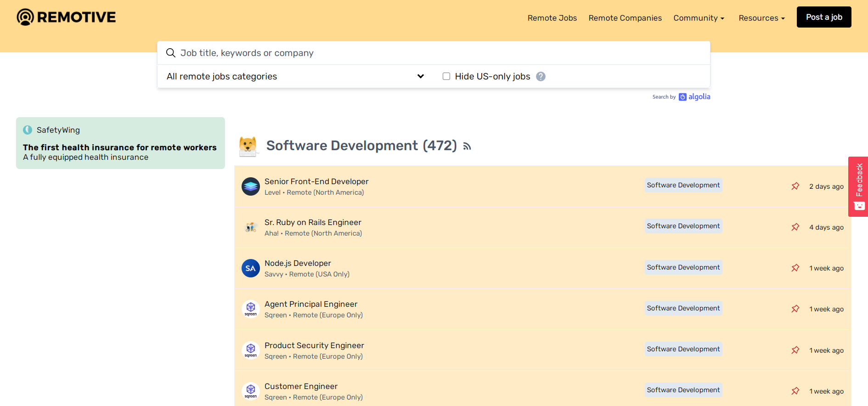Enable the Hide US-only jobs checkbox
The image size is (868, 406).
[446, 76]
